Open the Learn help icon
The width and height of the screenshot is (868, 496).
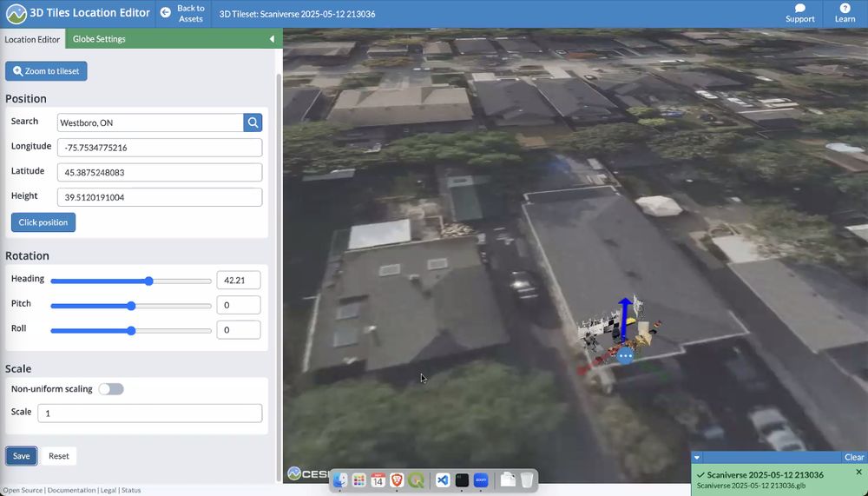click(x=845, y=13)
